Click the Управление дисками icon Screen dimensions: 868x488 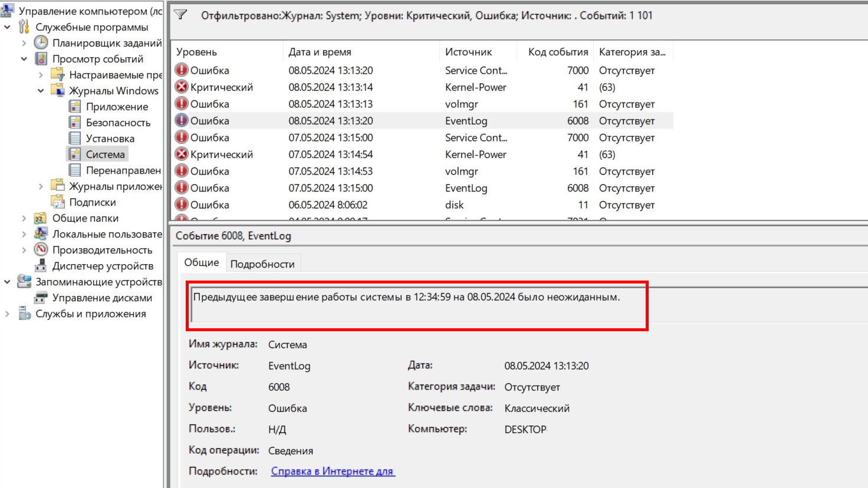pos(41,297)
